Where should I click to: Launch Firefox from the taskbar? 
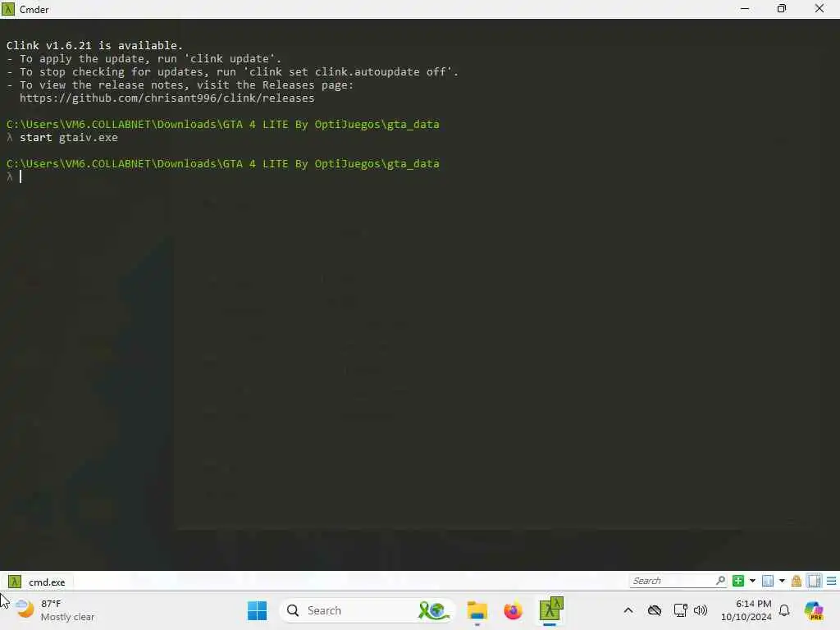tap(514, 610)
